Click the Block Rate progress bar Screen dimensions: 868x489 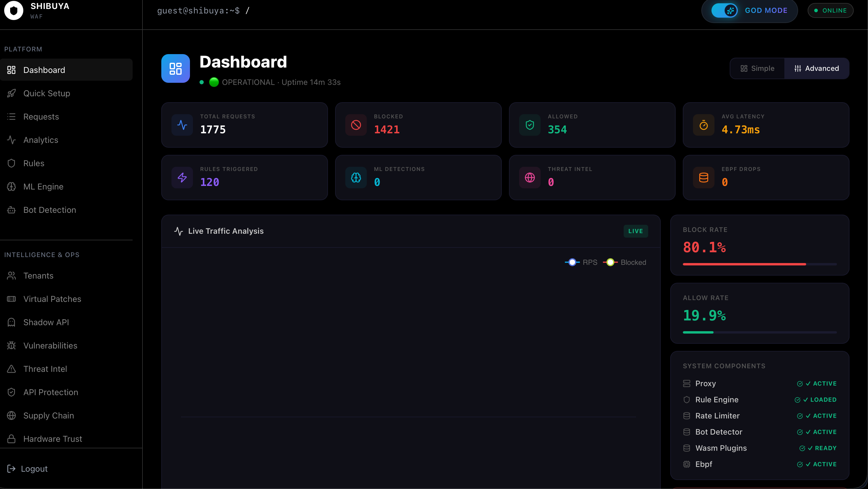760,265
